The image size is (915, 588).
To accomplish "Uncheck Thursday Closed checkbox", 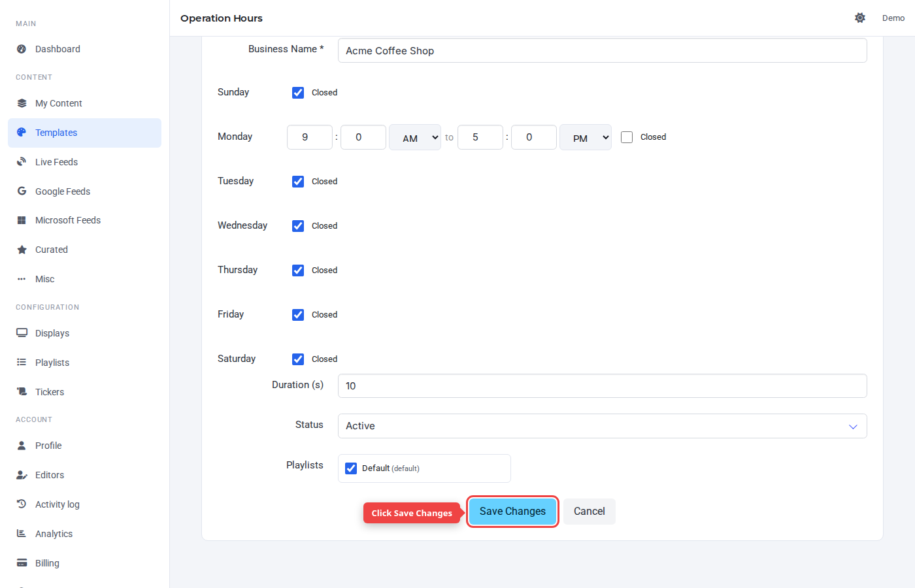I will (298, 270).
